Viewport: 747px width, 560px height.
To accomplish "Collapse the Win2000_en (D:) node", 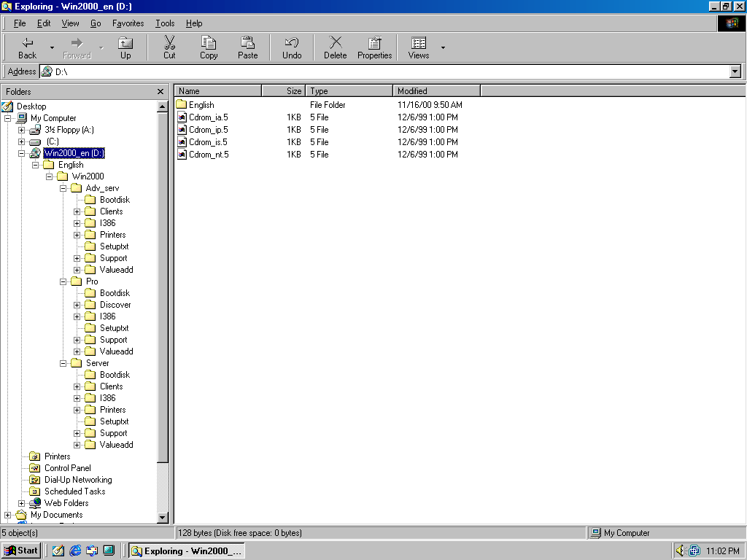I will coord(21,153).
